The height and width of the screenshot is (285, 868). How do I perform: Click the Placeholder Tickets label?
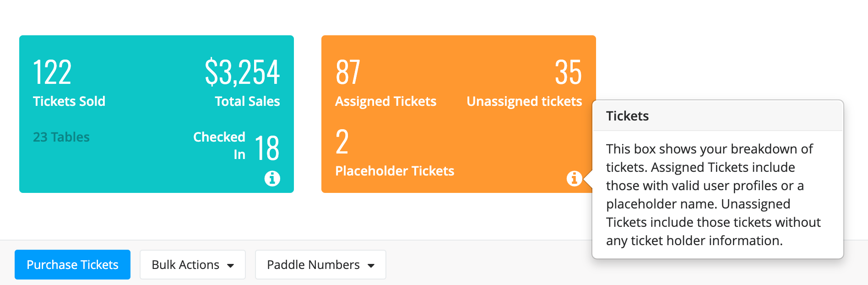[x=395, y=171]
